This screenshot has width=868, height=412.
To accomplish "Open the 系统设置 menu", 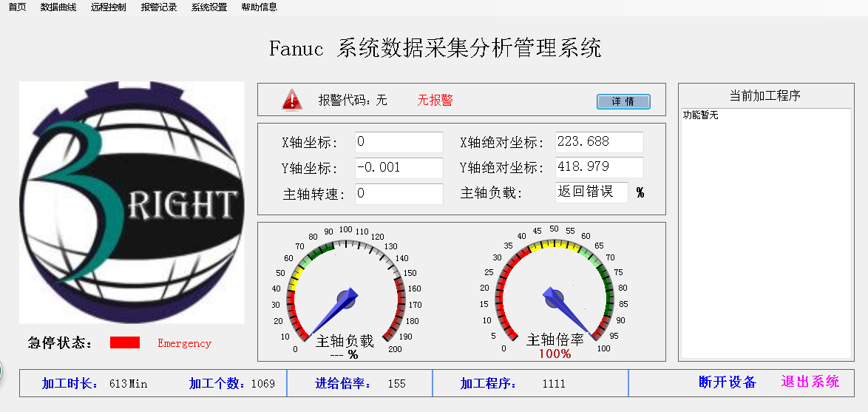I will pyautogui.click(x=208, y=7).
